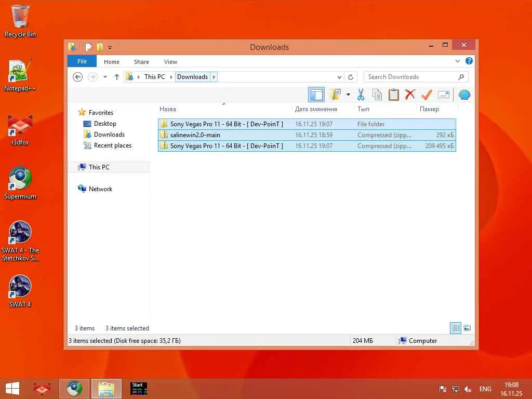Select Downloads in the navigation pane

[109, 135]
